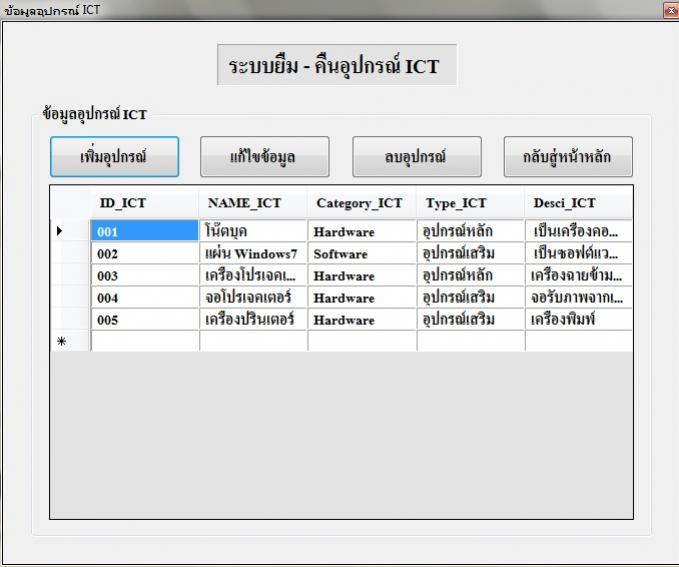Screen dimensions: 679x567
Task: Select the จอรับภาพจากเ... description cell
Action: [579, 297]
